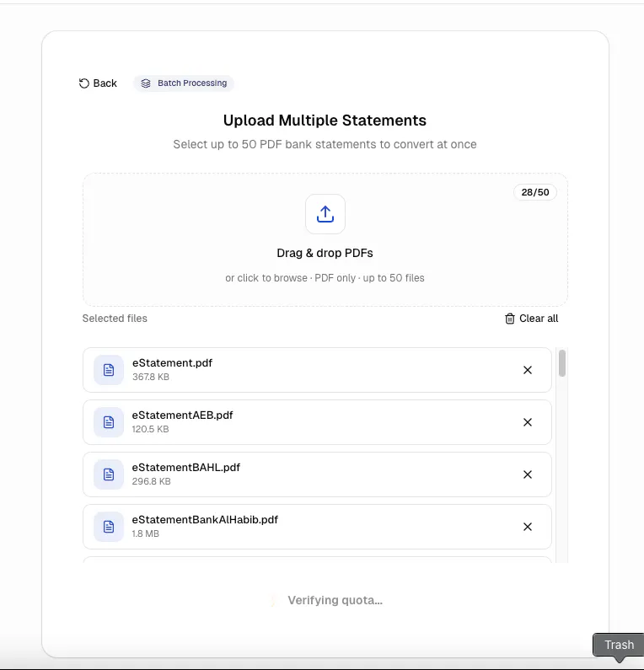Click the document icon beside eStatement.pdf
Screen dimensions: 644x670
click(109, 370)
